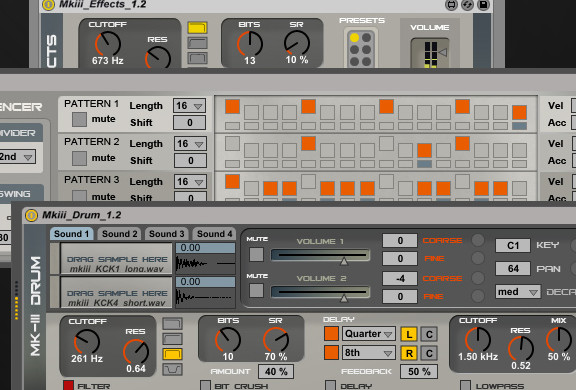Switch to Sound 3 tab

166,234
